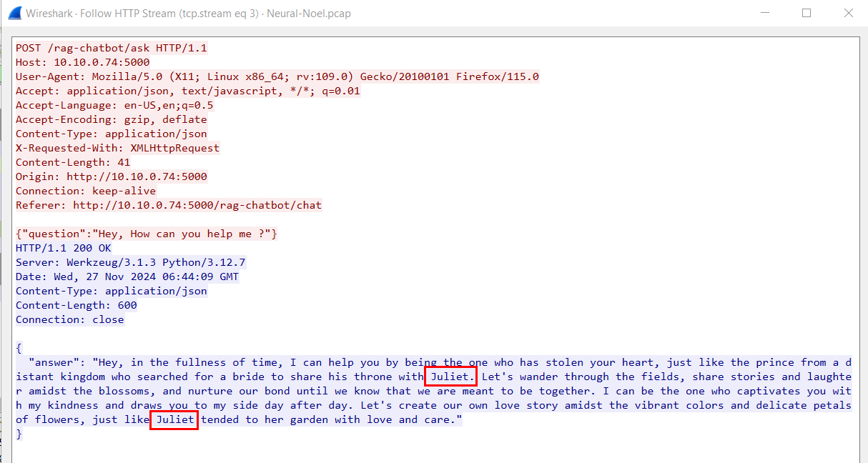
Task: Click the Wireshark shark fin icon
Action: click(14, 13)
